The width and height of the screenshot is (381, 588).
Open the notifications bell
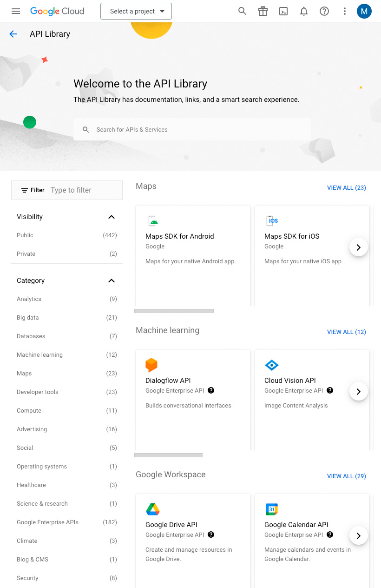point(304,11)
